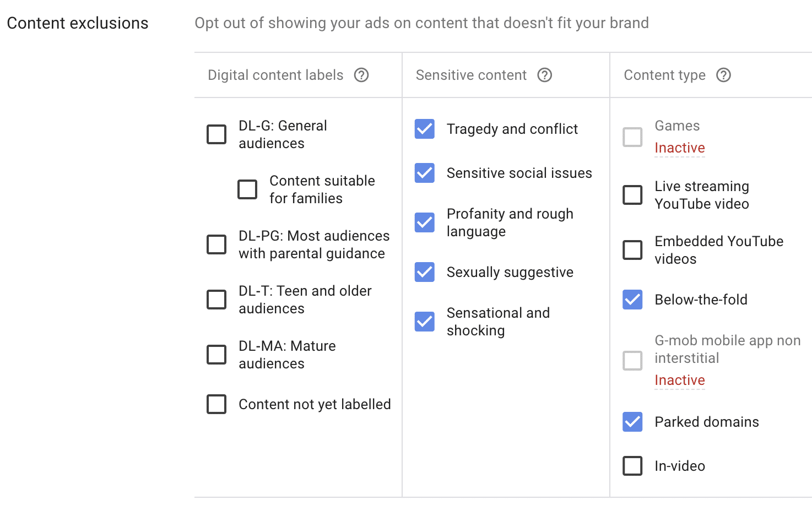Untick Parked domains exclusion
Screen dimensions: 812x511
pyautogui.click(x=632, y=422)
